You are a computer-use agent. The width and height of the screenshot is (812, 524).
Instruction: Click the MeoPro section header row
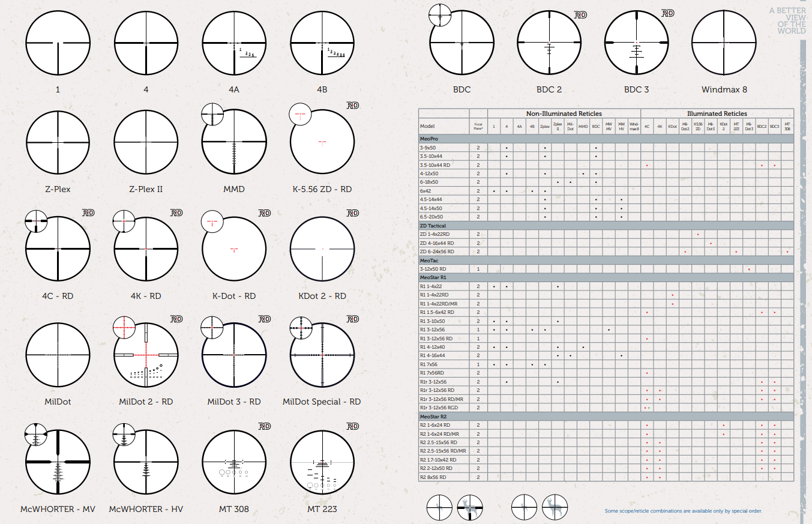(606, 139)
